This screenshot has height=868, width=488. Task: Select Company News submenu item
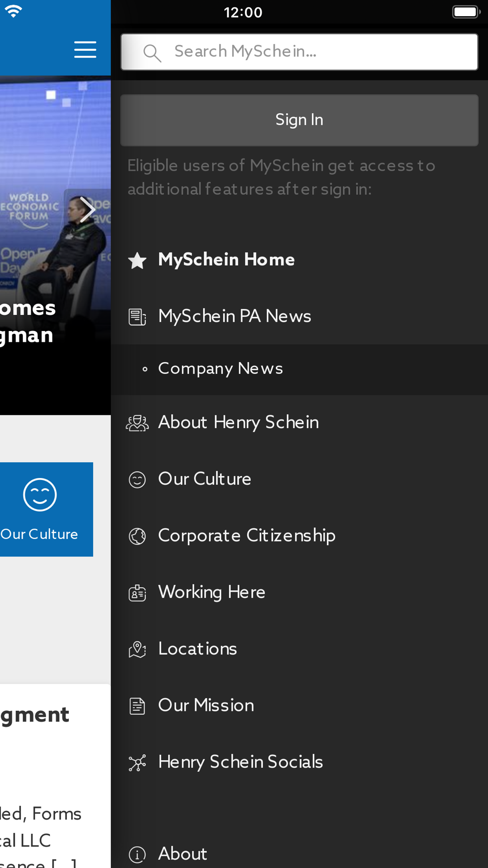coord(299,369)
